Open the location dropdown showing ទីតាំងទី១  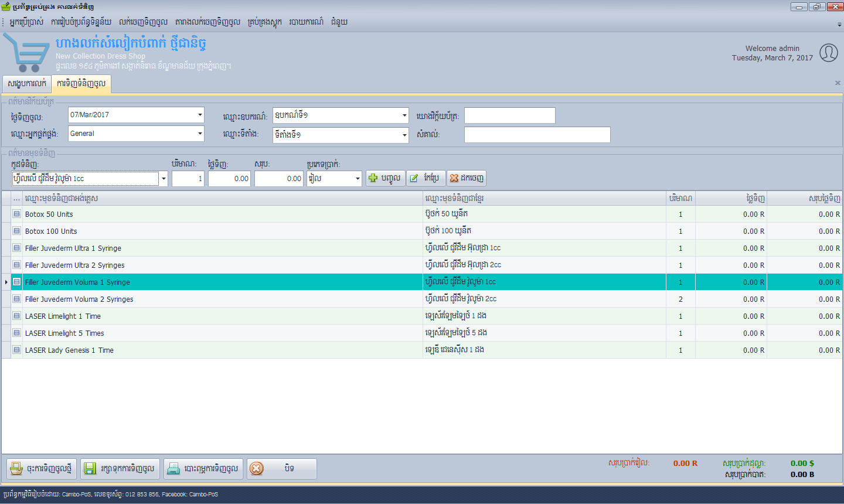pyautogui.click(x=404, y=135)
